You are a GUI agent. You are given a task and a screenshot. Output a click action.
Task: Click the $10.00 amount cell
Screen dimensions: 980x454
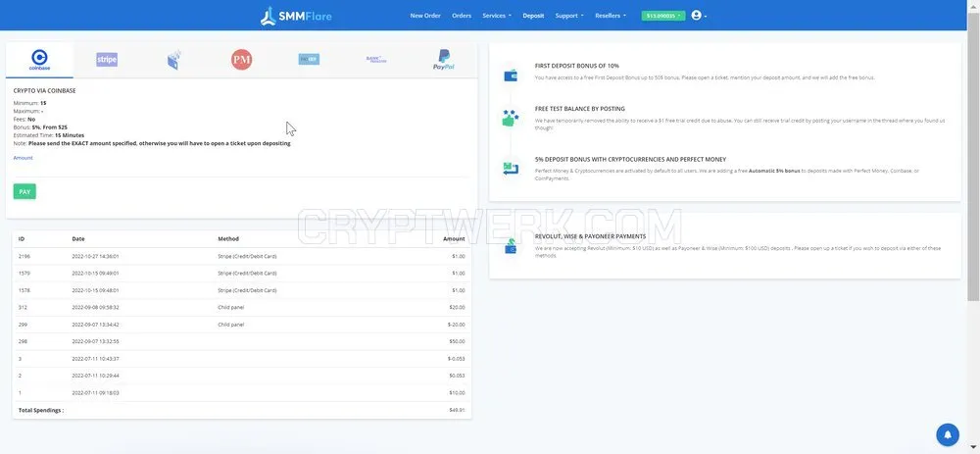457,393
